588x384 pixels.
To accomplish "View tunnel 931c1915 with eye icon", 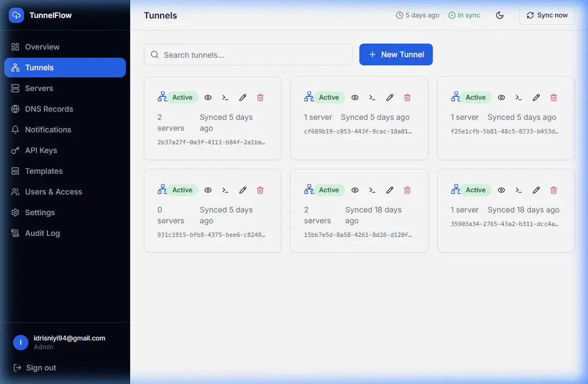I will (x=208, y=190).
